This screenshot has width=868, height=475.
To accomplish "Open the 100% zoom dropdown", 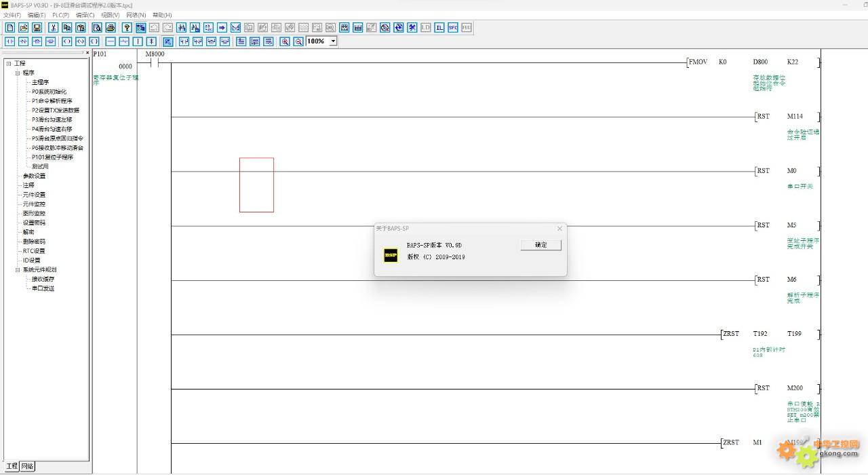I will point(333,41).
